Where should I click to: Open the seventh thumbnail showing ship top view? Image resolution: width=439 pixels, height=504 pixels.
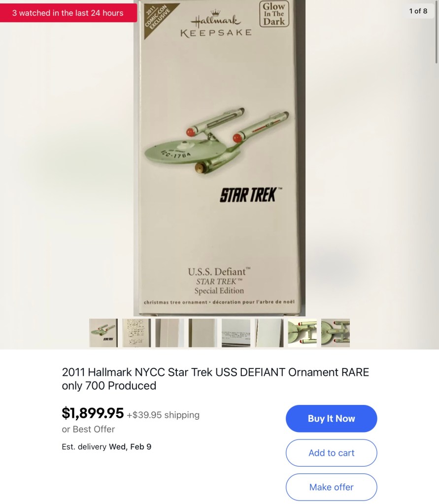coord(303,333)
